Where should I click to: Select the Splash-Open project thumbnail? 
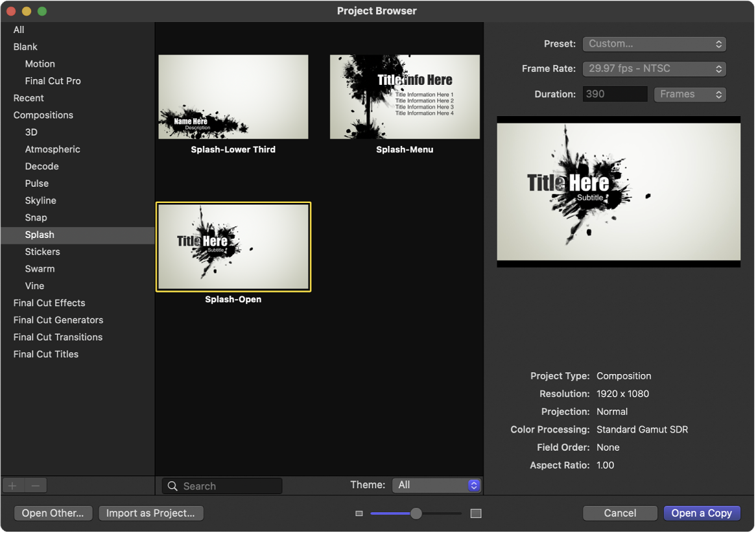(233, 246)
